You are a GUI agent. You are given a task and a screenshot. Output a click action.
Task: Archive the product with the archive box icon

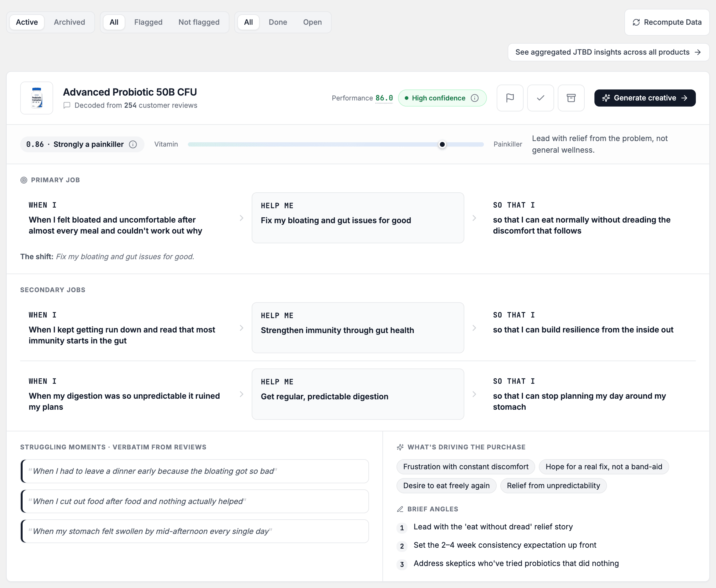point(571,98)
